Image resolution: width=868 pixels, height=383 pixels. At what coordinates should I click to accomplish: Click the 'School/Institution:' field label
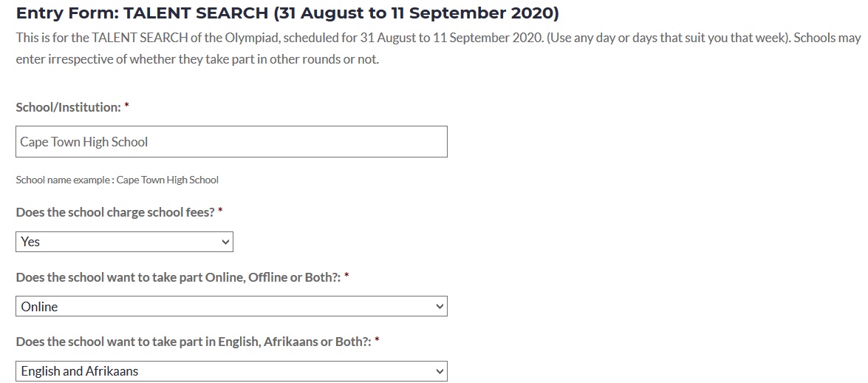[68, 107]
